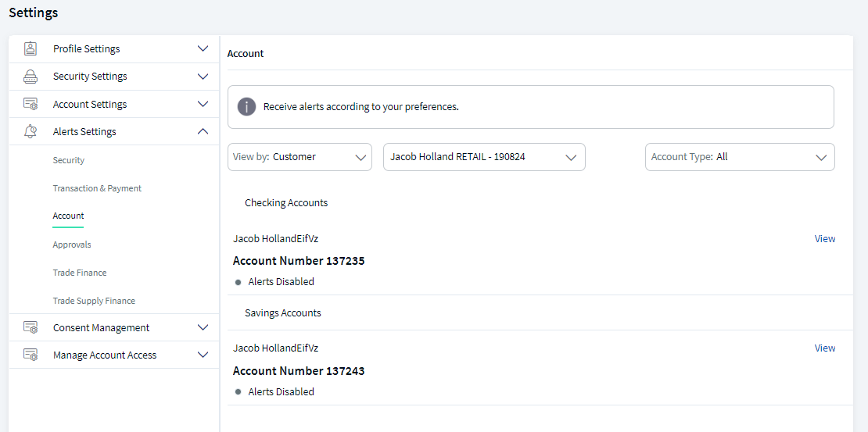Select Transaction & Payment alerts item

pos(98,188)
